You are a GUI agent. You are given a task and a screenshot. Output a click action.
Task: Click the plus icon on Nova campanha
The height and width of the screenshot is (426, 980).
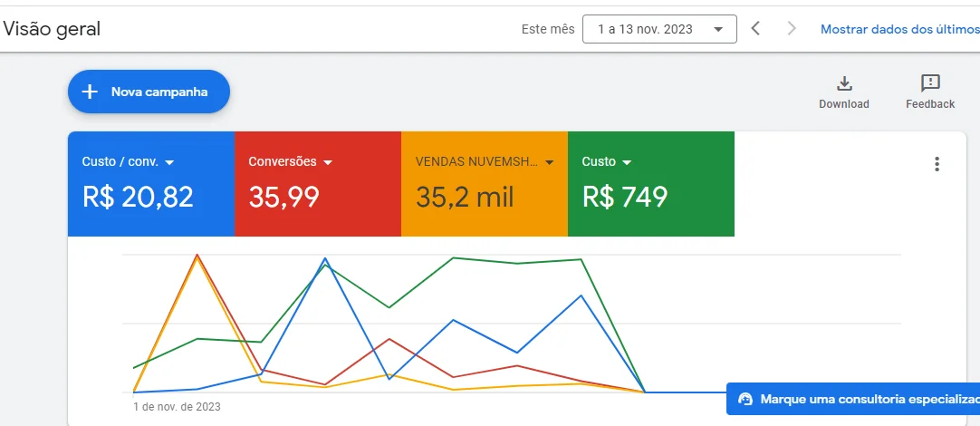(x=90, y=92)
